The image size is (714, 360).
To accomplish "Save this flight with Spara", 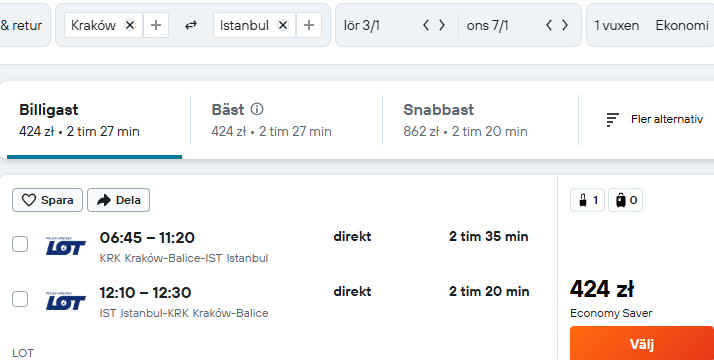I will pos(47,200).
